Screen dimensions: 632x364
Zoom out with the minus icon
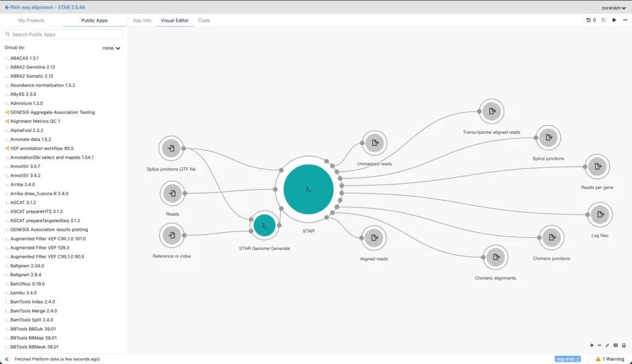pyautogui.click(x=599, y=345)
